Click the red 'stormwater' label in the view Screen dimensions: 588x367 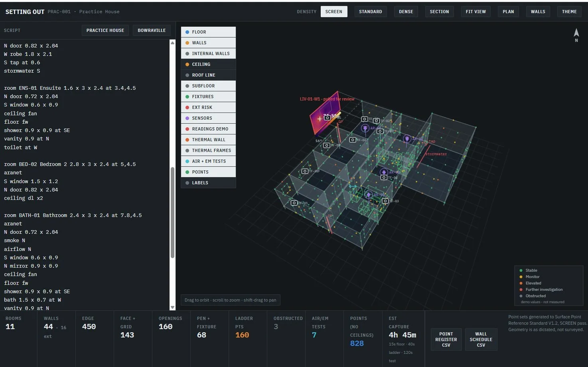(436, 154)
